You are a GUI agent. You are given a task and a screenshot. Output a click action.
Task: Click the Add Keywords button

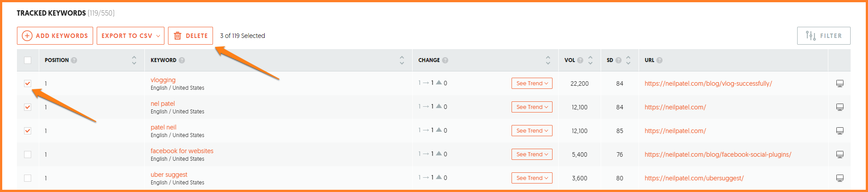tap(55, 36)
